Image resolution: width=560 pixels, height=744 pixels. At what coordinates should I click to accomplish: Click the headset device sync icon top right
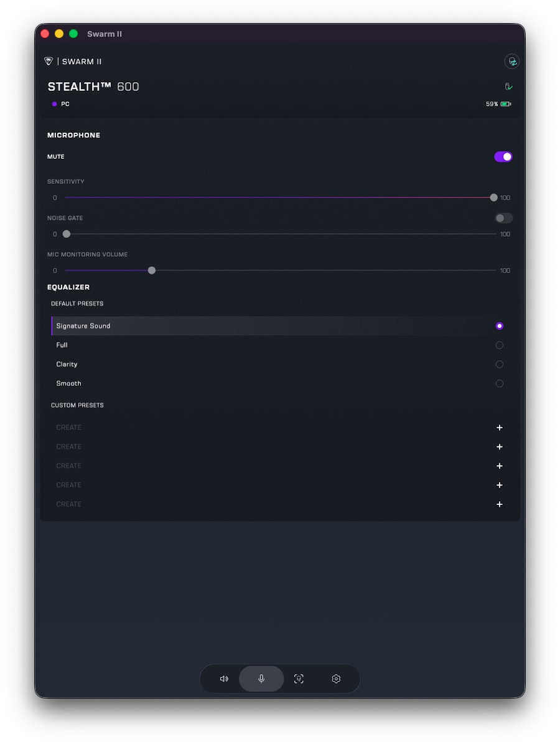511,61
